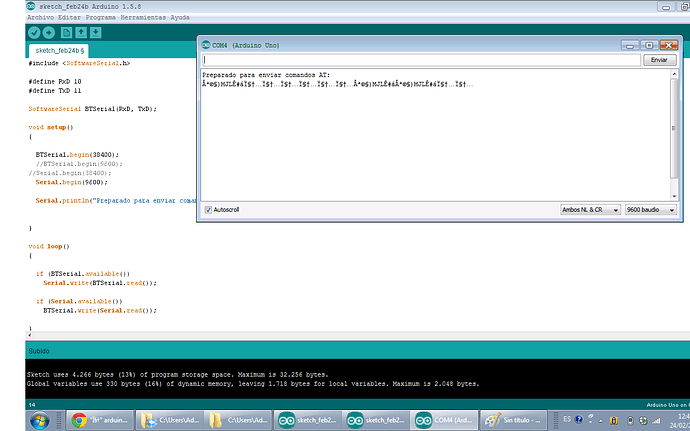The width and height of the screenshot is (690, 431).
Task: Switch to COM4 Arduino taskbar item
Action: [x=444, y=420]
